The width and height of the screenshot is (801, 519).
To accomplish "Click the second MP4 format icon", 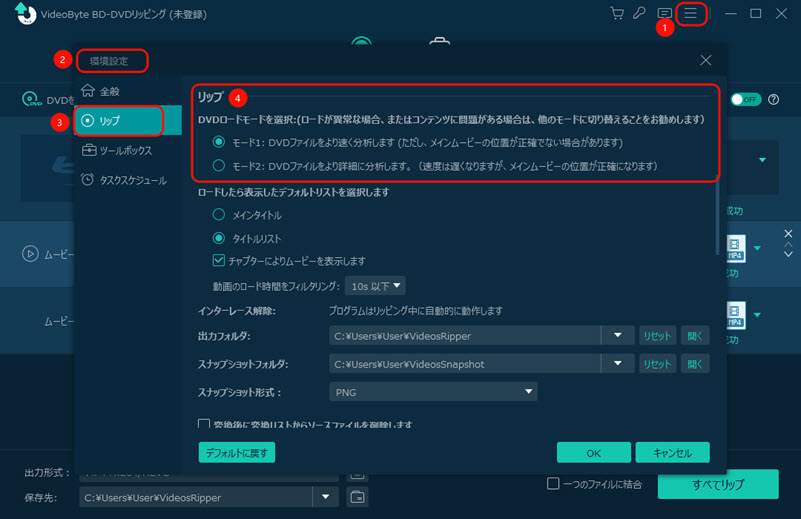I will [x=736, y=315].
